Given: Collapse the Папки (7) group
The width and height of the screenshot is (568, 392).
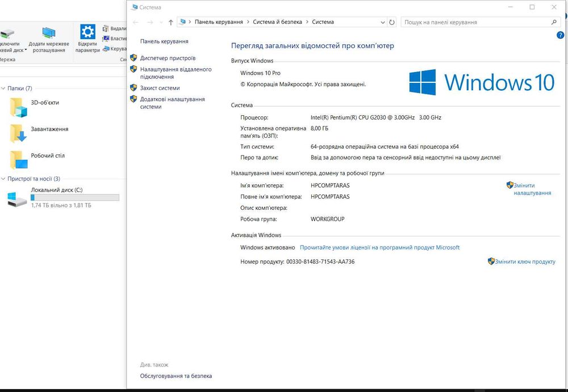Looking at the screenshot, I should tap(3, 88).
